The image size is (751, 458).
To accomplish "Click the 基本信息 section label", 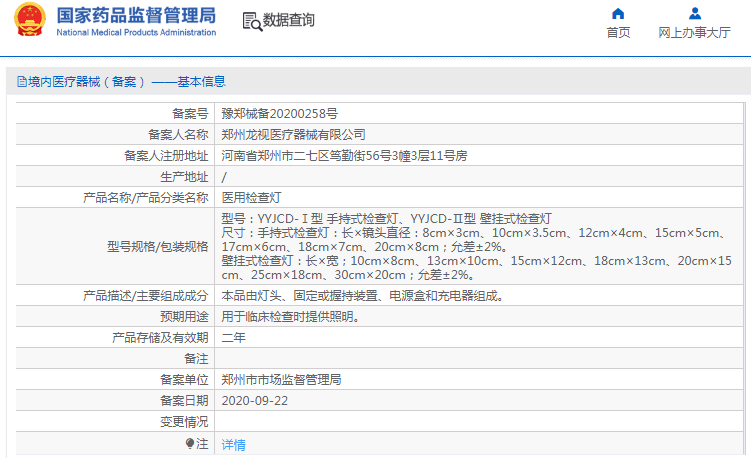I will 201,82.
